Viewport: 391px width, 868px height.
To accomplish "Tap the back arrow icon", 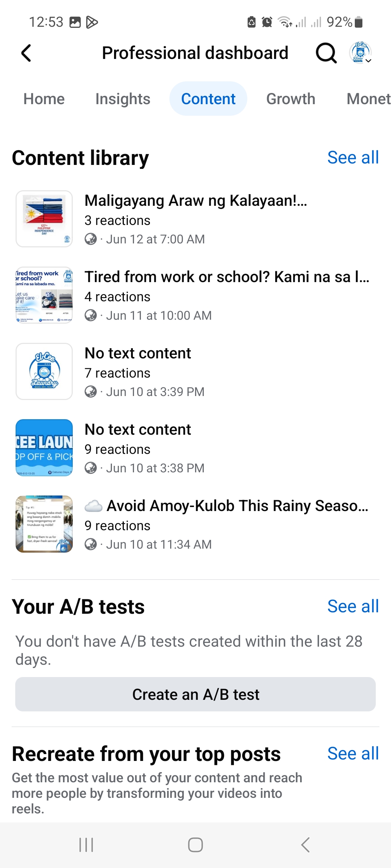I will point(26,53).
